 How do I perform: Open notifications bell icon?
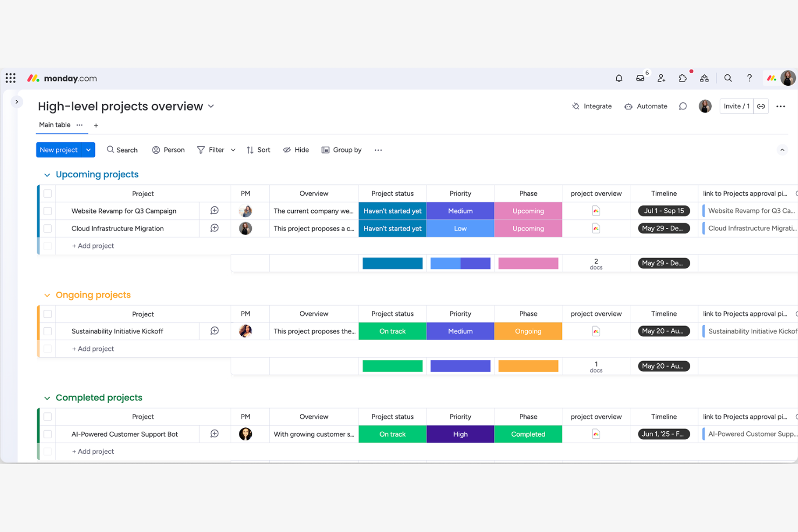[x=619, y=78]
